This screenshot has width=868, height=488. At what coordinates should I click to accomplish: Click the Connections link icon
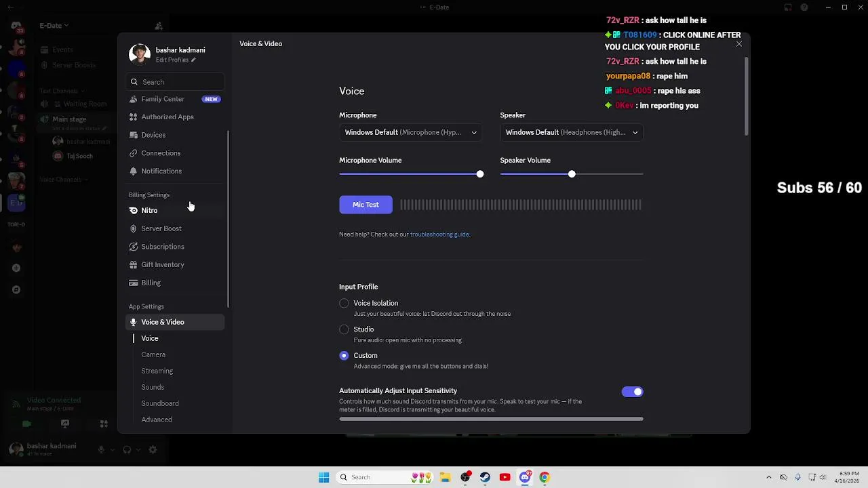coord(134,153)
